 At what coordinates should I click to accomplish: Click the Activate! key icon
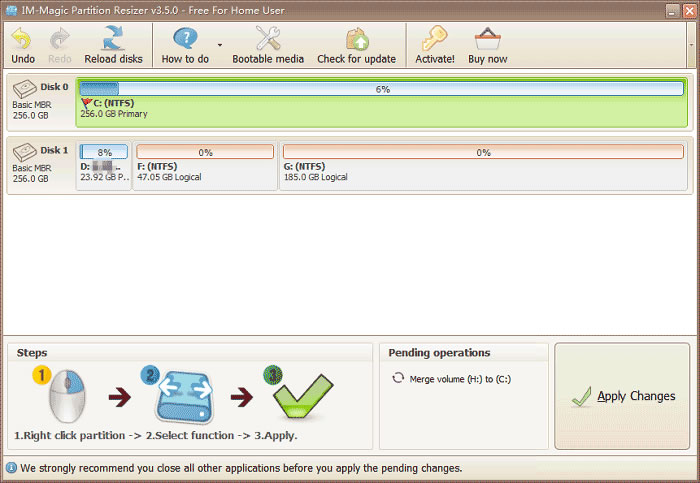[434, 38]
